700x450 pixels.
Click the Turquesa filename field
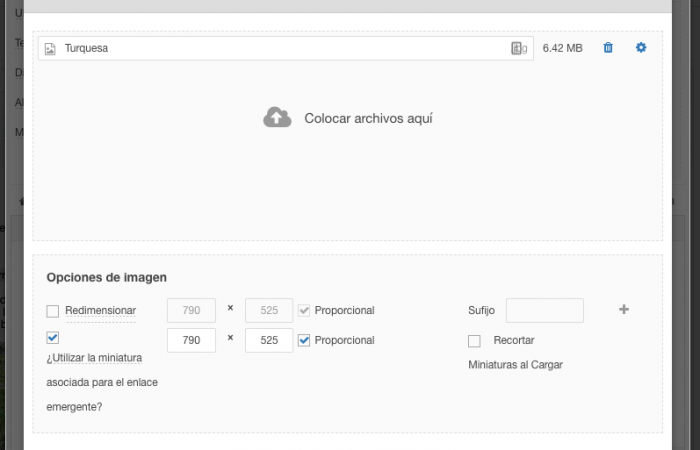click(280, 48)
